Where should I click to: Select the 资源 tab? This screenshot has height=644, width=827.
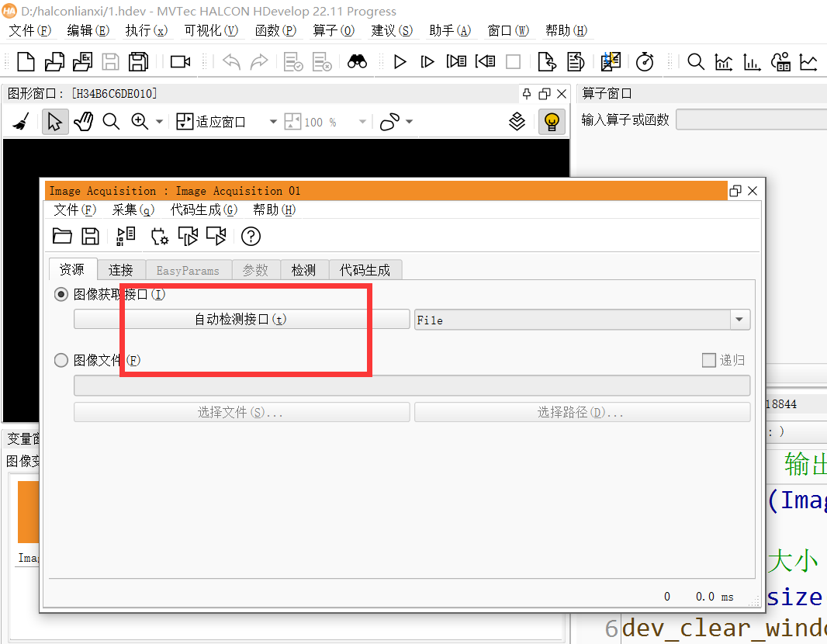[72, 269]
